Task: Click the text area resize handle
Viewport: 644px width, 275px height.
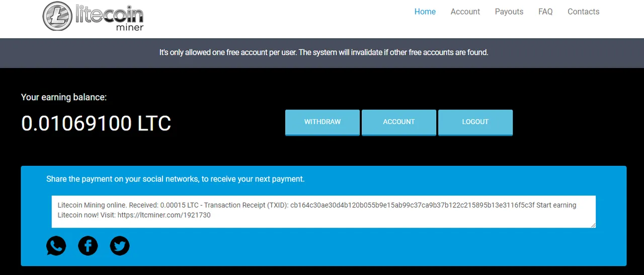Action: tap(593, 225)
